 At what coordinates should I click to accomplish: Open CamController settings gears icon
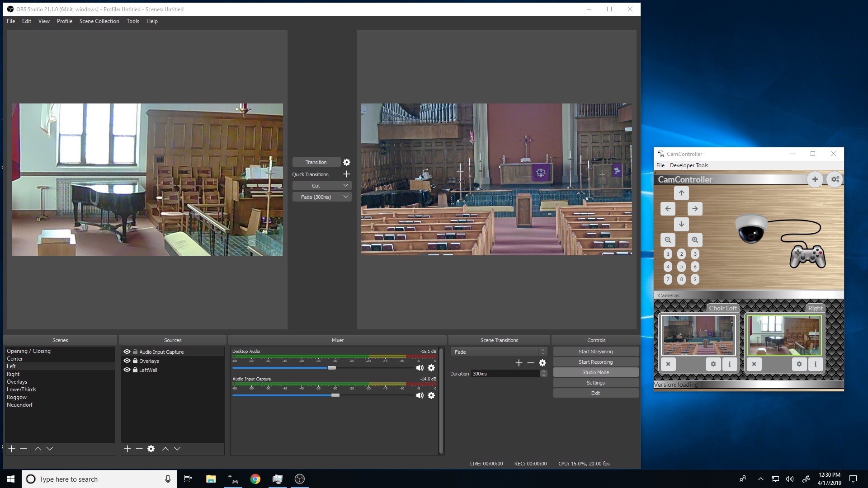[x=835, y=179]
